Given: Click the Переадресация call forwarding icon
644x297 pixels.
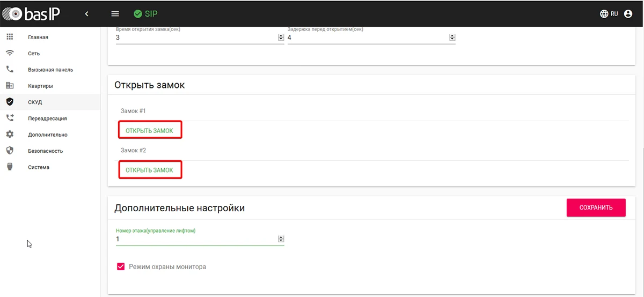Looking at the screenshot, I should pos(9,118).
